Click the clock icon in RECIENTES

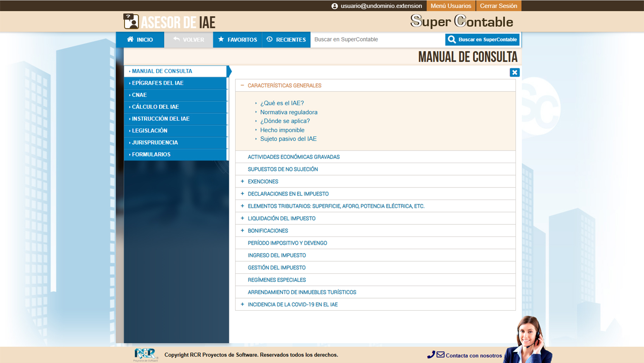270,39
